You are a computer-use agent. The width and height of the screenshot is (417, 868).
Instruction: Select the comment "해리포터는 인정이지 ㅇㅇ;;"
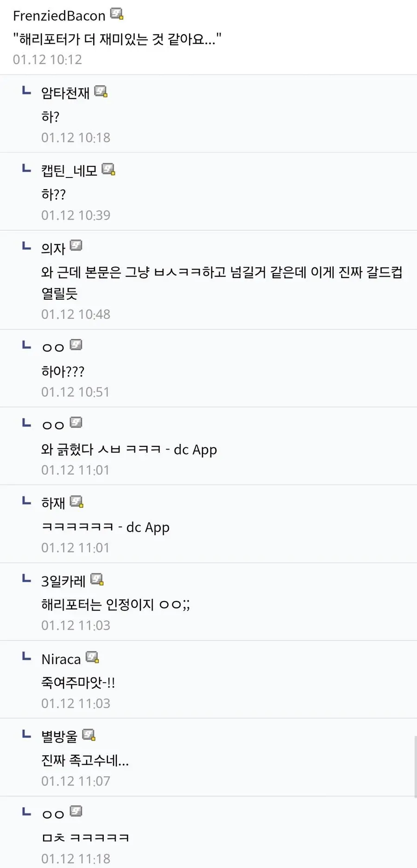point(115,604)
